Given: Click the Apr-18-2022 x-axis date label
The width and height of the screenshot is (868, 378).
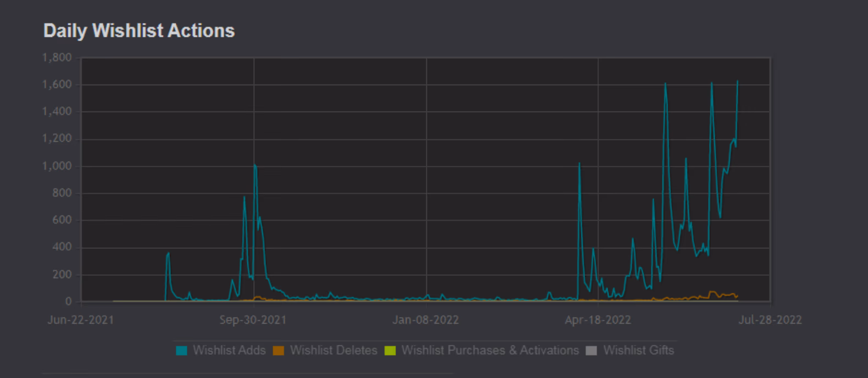Looking at the screenshot, I should pyautogui.click(x=598, y=320).
